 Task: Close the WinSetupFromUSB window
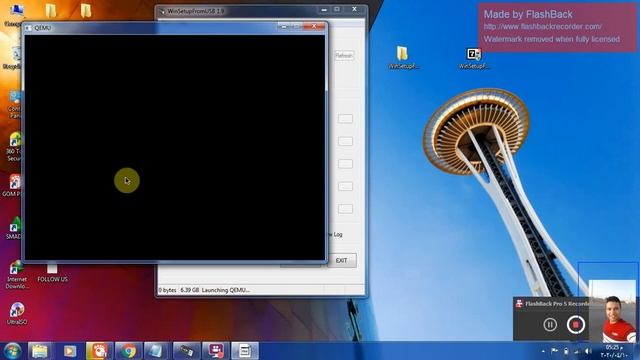point(354,9)
